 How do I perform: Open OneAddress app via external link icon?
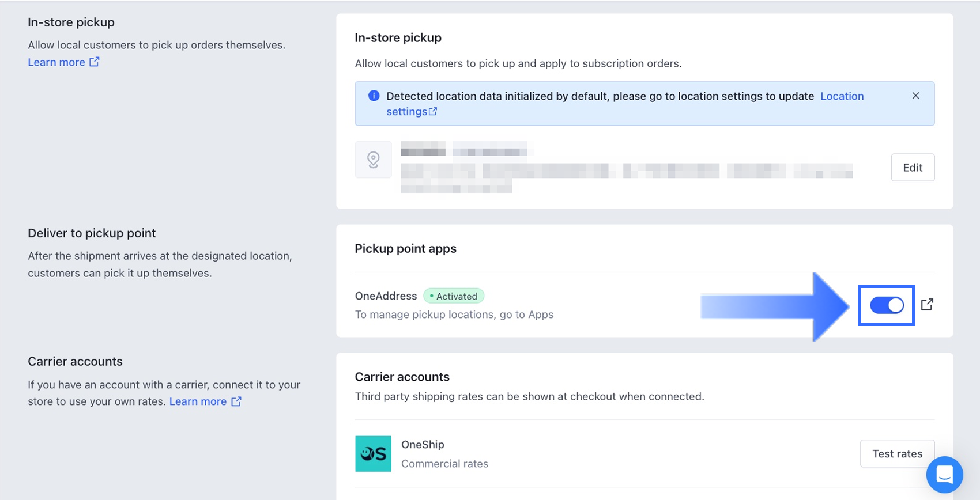pyautogui.click(x=927, y=305)
